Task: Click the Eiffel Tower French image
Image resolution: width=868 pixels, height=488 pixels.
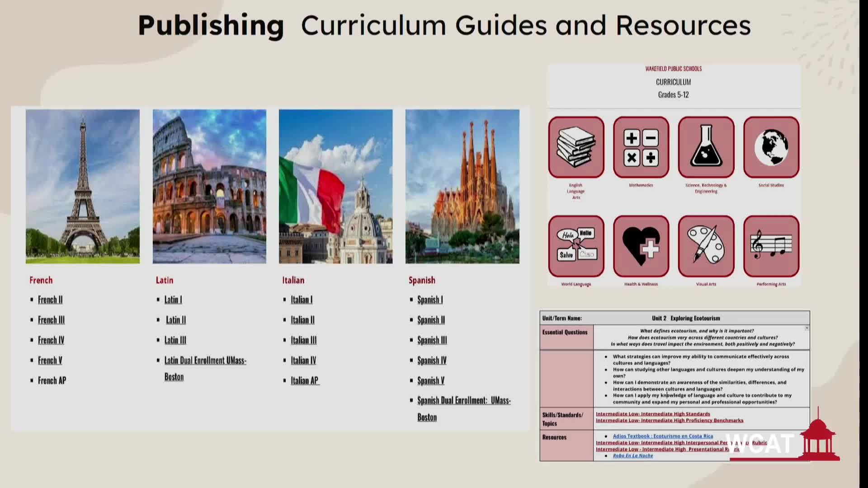Action: coord(83,186)
